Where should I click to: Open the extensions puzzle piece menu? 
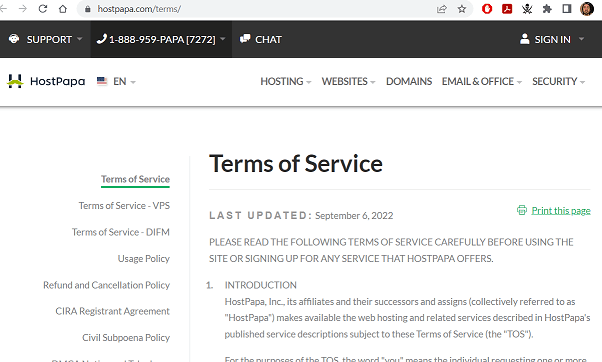(547, 8)
